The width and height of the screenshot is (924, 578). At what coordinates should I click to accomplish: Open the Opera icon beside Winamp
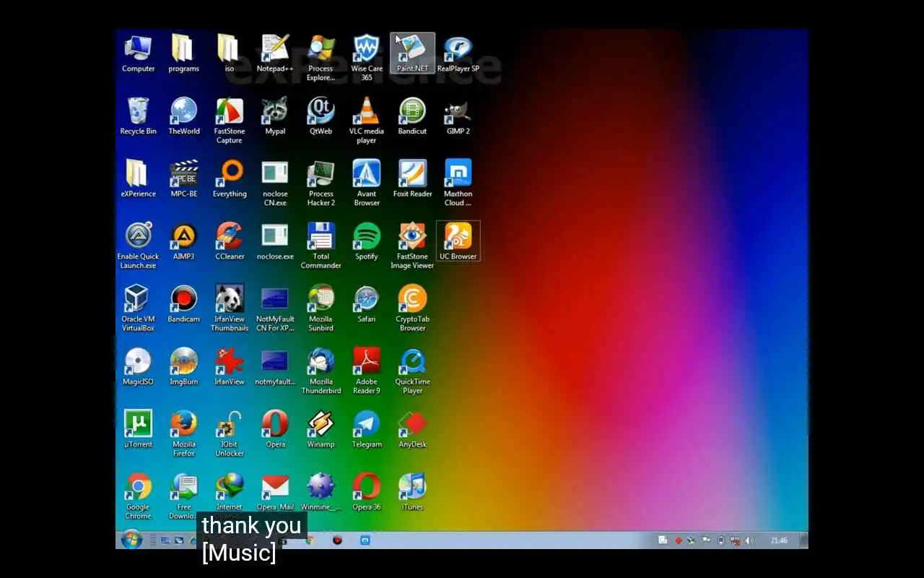click(x=275, y=430)
